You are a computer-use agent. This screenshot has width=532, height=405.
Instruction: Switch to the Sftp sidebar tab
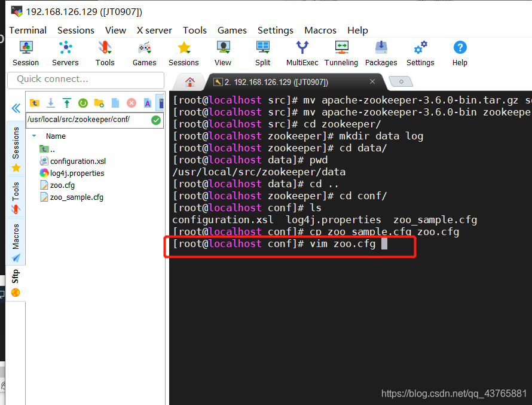tap(16, 282)
